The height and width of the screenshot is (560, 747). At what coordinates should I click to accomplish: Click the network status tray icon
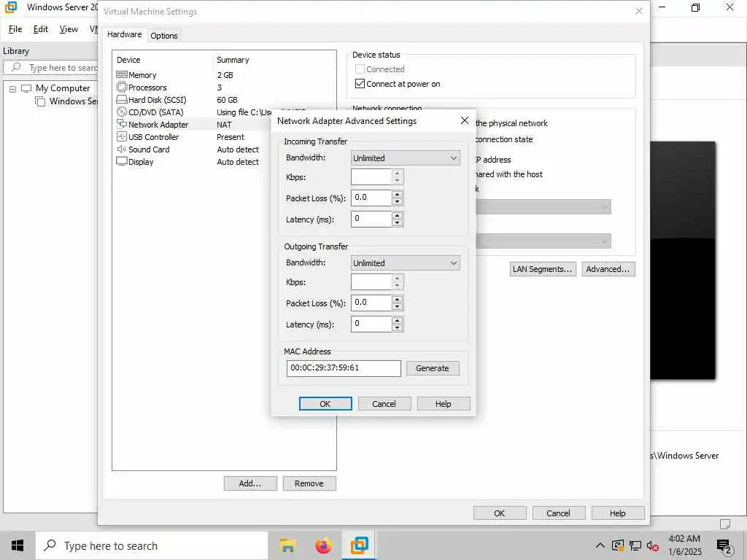pyautogui.click(x=635, y=545)
